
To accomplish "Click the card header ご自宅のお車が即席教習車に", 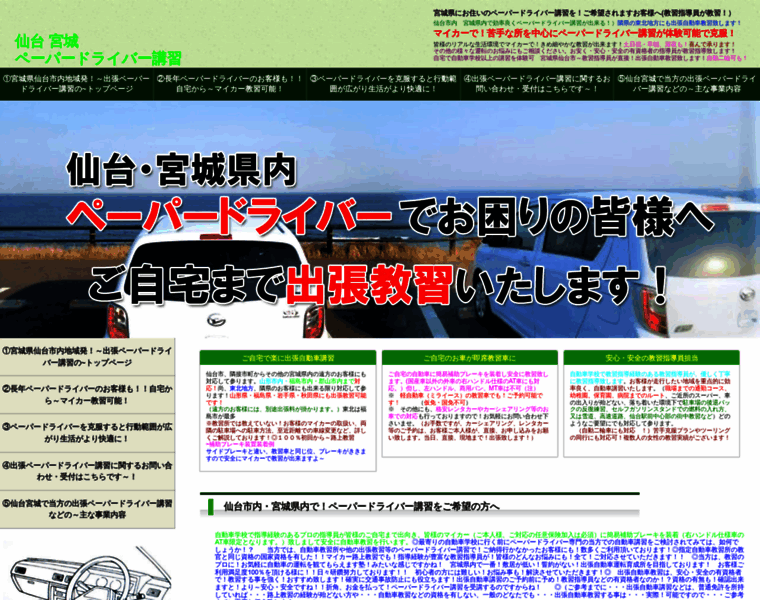I will [x=470, y=358].
